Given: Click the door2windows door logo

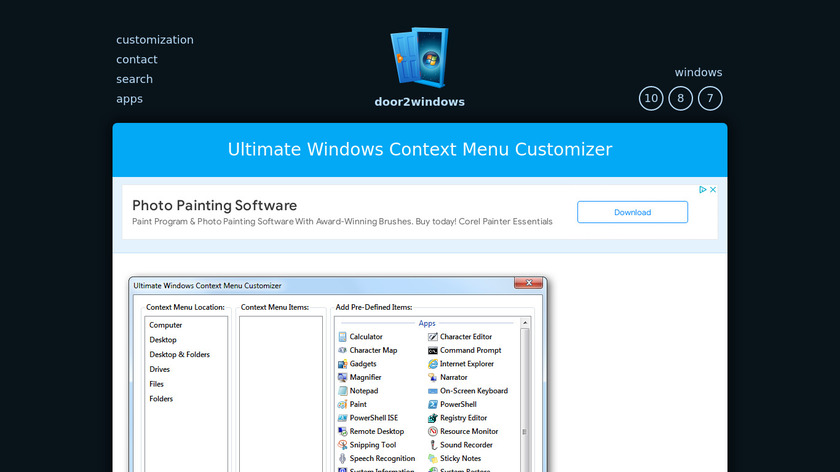Looking at the screenshot, I should [x=420, y=58].
